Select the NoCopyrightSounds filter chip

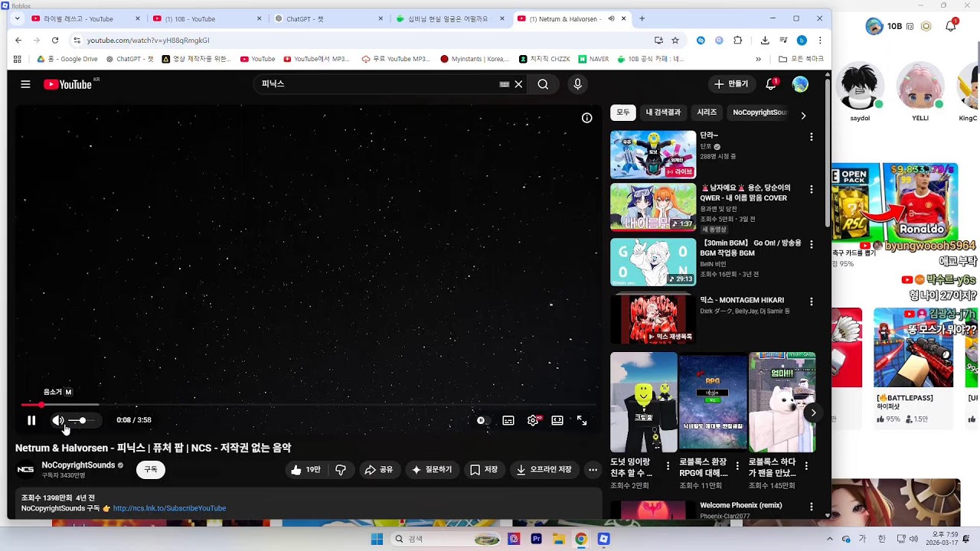point(759,112)
